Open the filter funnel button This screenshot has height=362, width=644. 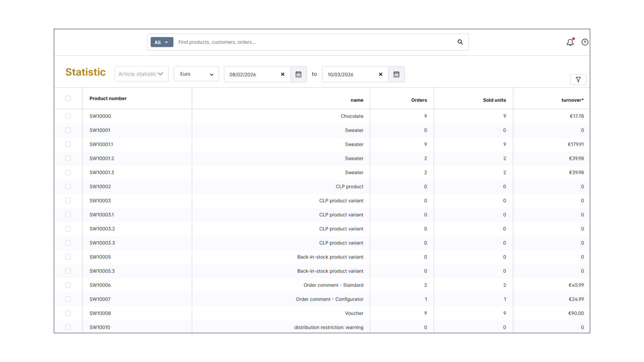[578, 79]
